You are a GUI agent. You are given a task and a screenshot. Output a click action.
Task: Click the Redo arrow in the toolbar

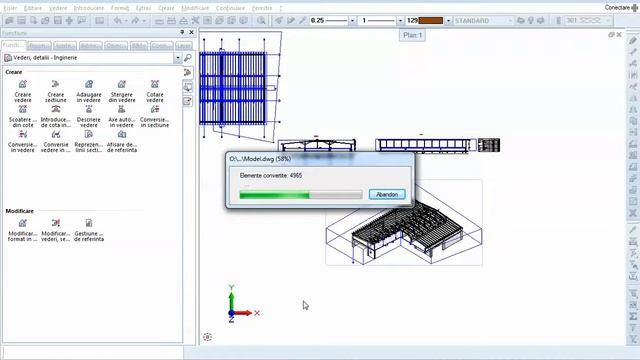click(x=135, y=20)
